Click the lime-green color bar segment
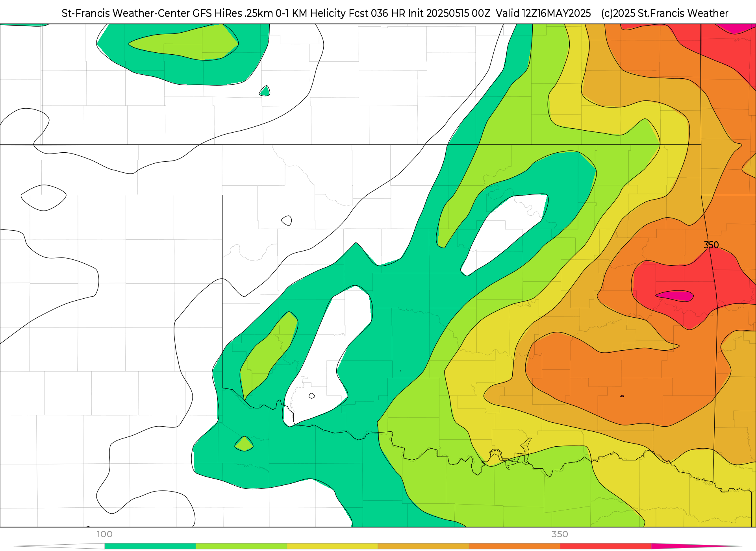This screenshot has width=756, height=551. pyautogui.click(x=241, y=546)
